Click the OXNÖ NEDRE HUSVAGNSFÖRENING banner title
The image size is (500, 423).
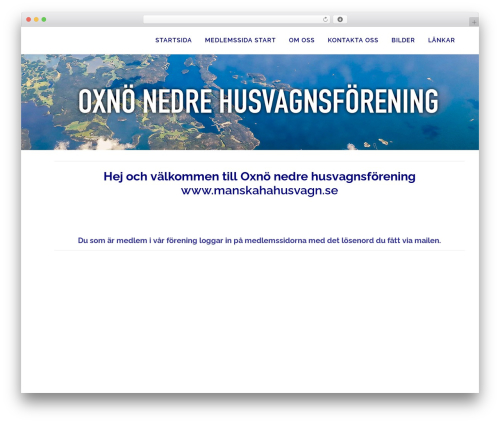[x=258, y=101]
